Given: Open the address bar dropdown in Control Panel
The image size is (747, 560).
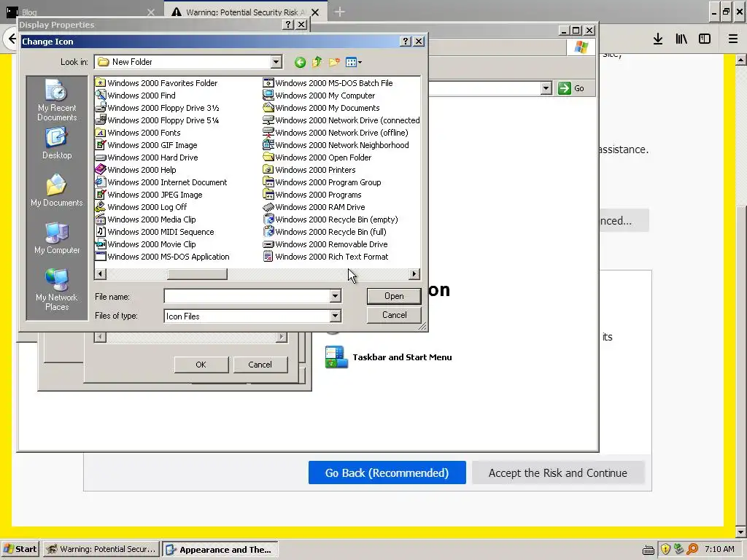Looking at the screenshot, I should click(x=546, y=88).
